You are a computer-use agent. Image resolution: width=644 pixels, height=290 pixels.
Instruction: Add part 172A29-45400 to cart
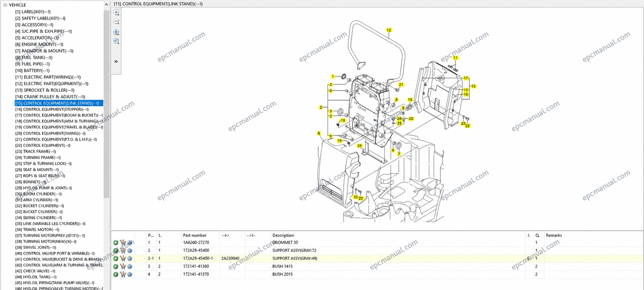[123, 251]
